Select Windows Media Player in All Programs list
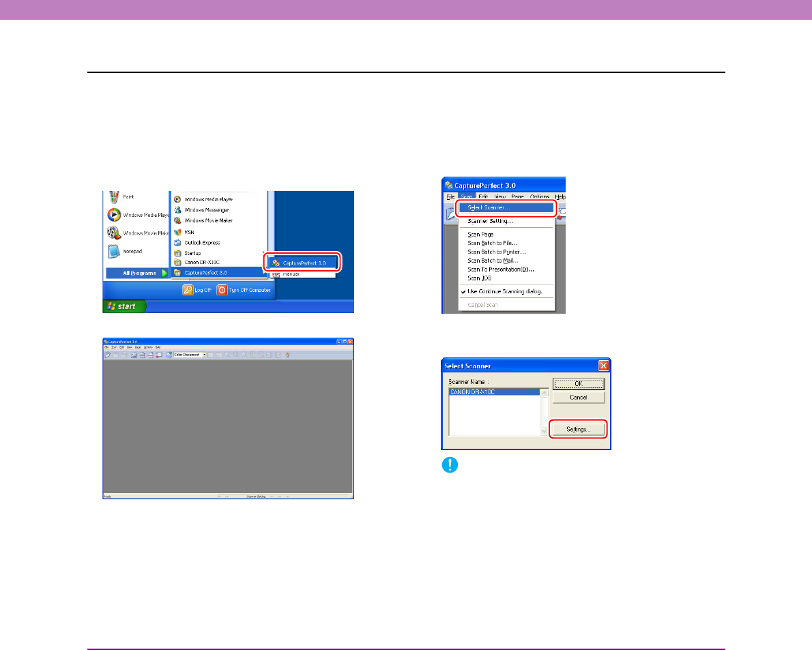Viewport: 812px width, 650px height. point(203,199)
